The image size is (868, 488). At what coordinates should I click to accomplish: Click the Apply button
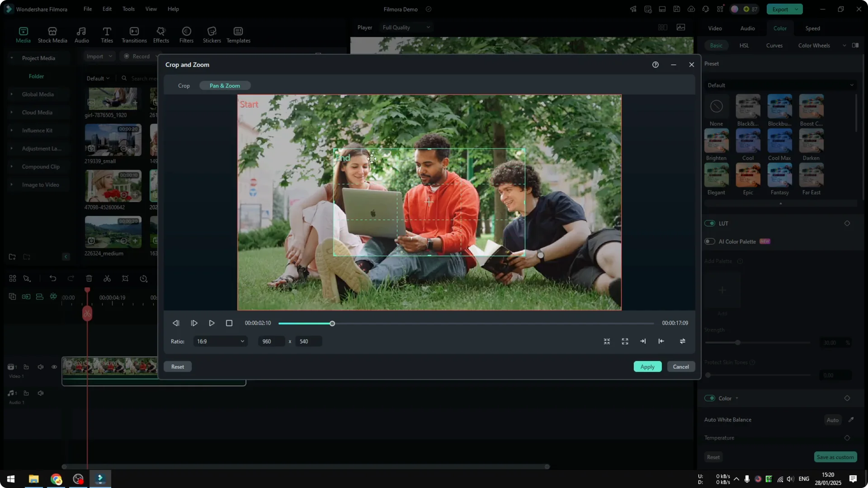(647, 366)
